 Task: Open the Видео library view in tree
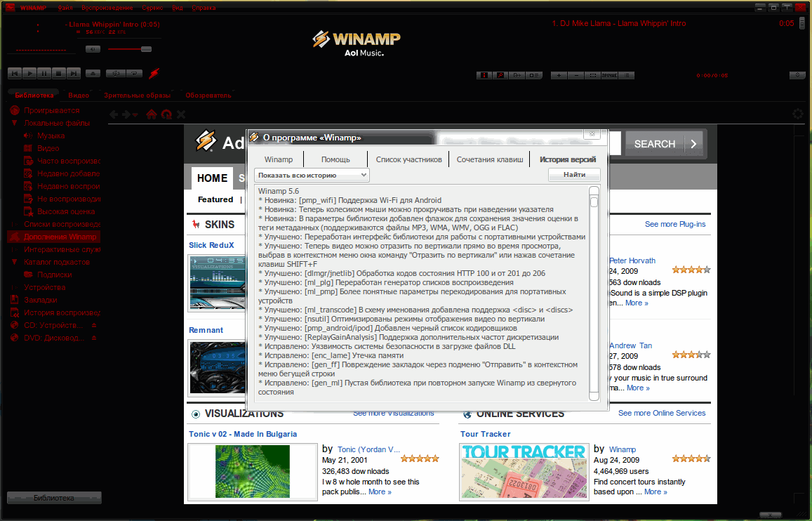48,148
